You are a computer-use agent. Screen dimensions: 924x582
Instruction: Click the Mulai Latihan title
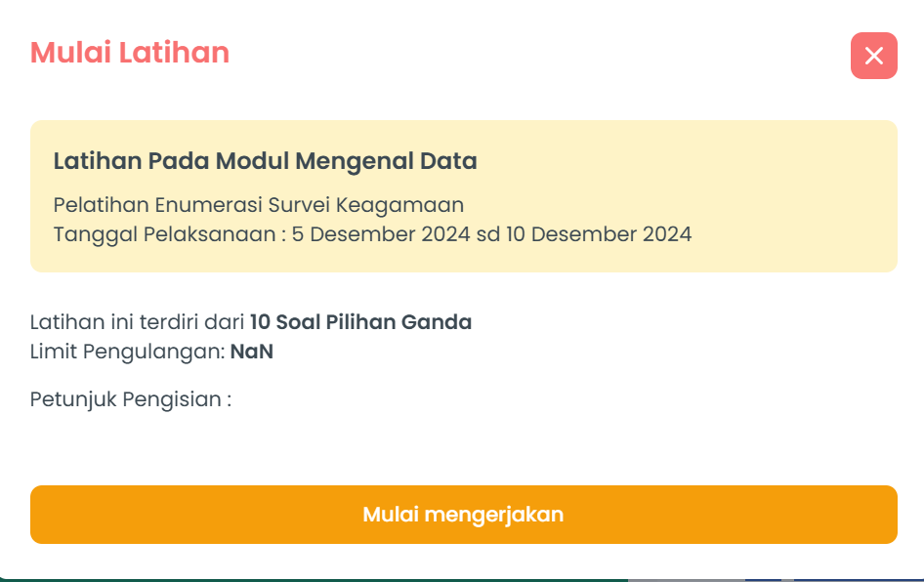click(x=130, y=53)
